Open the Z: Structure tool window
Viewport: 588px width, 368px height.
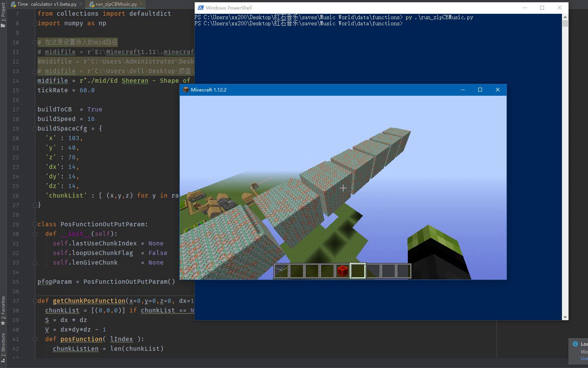click(x=3, y=345)
